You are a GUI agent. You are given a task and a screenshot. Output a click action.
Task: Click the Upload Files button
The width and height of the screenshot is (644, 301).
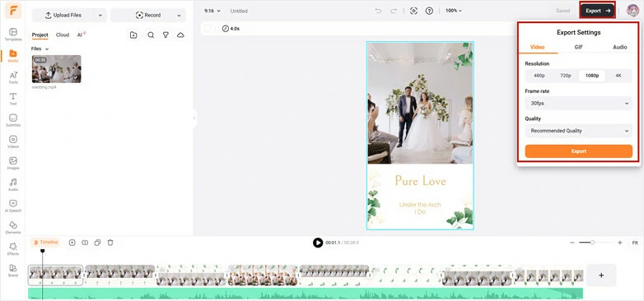63,15
